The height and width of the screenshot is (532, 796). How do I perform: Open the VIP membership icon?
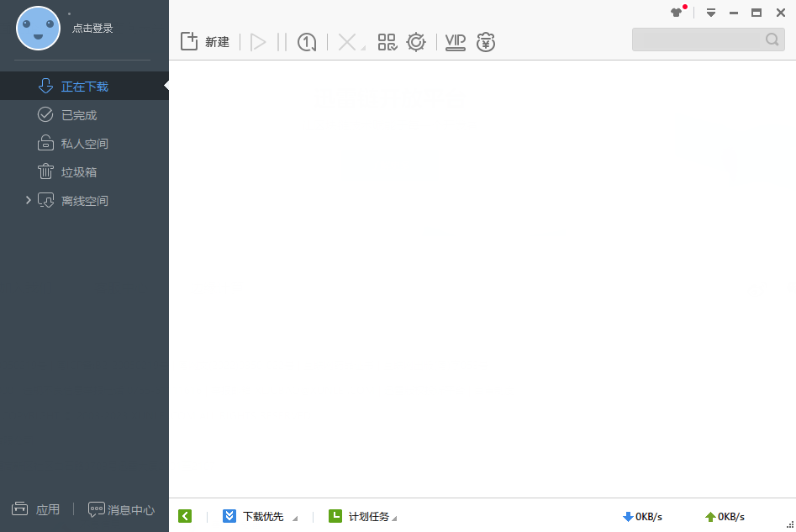point(455,42)
